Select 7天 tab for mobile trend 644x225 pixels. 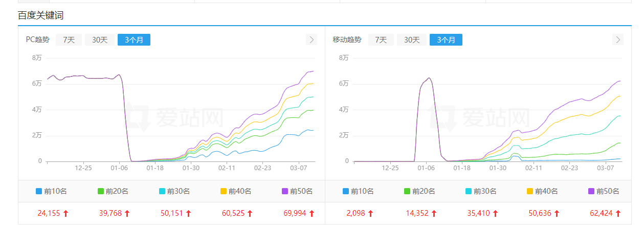tap(381, 40)
